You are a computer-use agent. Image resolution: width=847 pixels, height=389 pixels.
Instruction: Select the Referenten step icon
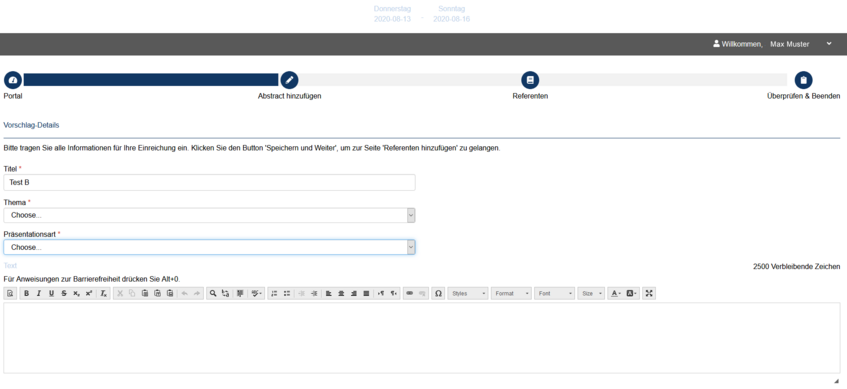point(530,80)
